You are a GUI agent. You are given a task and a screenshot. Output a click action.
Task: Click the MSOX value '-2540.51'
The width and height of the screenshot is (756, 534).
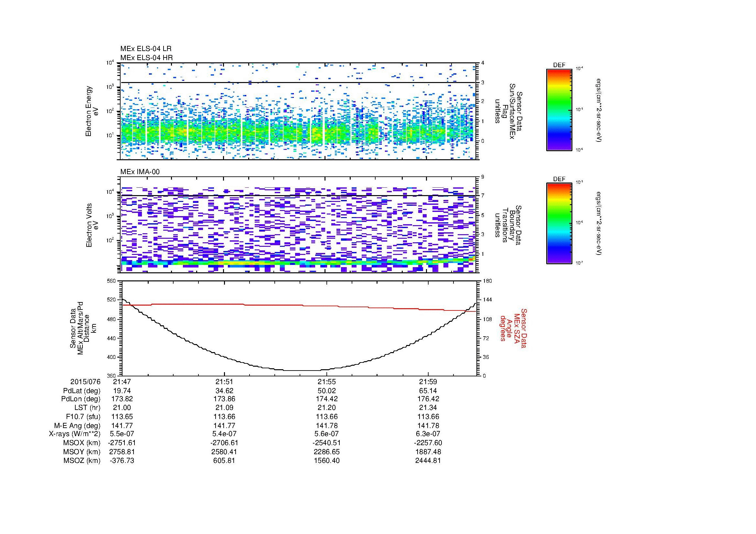coord(326,443)
